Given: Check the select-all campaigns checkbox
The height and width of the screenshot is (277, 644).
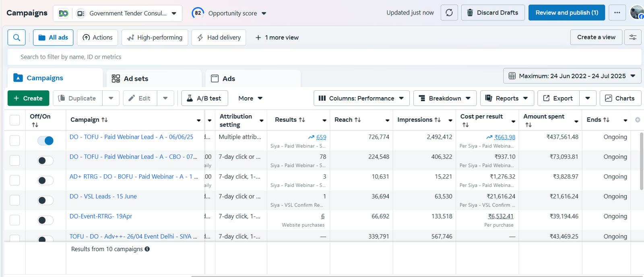Looking at the screenshot, I should pyautogui.click(x=15, y=120).
